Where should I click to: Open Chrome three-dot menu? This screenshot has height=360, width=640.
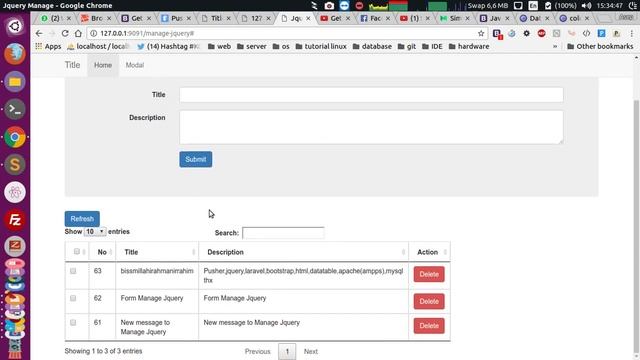coord(631,33)
